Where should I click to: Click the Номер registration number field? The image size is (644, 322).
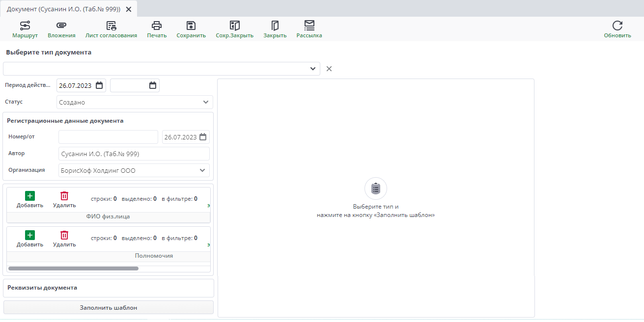point(108,137)
